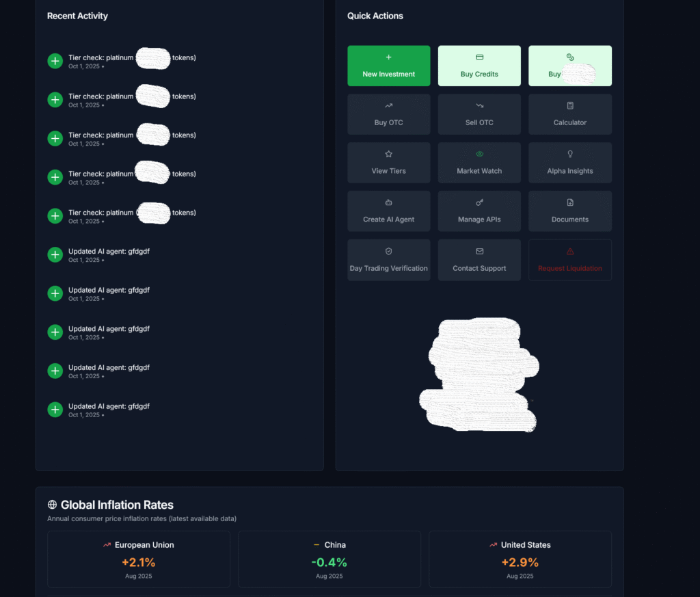Click the key icon above Manage APIs
The image size is (700, 597).
[x=479, y=203]
